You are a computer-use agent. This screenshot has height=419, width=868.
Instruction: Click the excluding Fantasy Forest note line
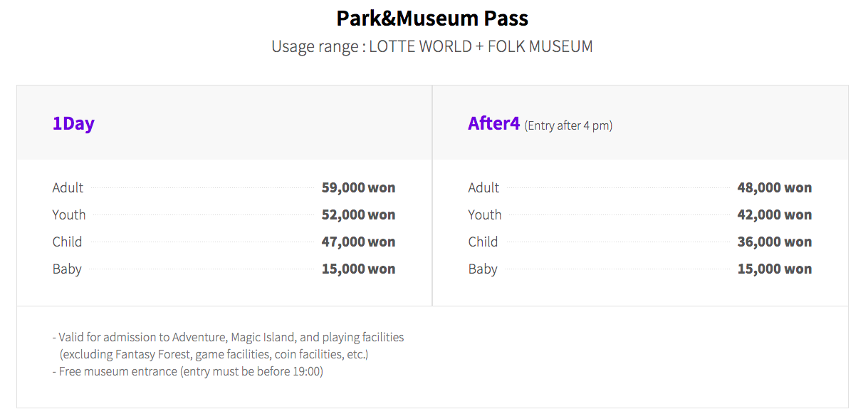[214, 355]
